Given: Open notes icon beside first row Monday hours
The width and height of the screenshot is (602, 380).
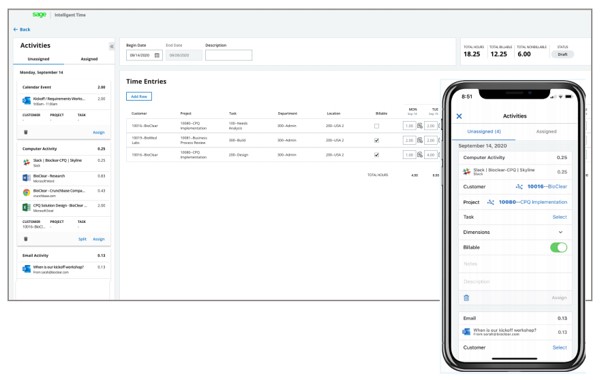Looking at the screenshot, I should (420, 126).
